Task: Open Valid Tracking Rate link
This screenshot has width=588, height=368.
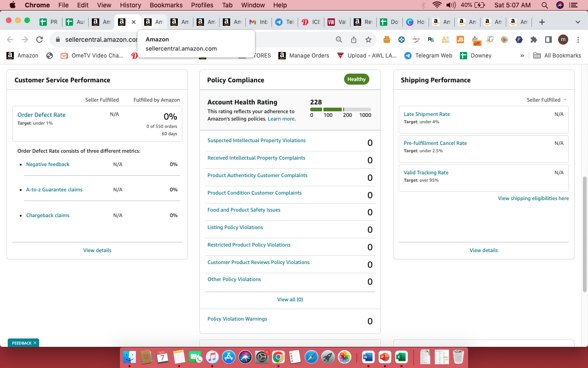Action: [x=426, y=172]
